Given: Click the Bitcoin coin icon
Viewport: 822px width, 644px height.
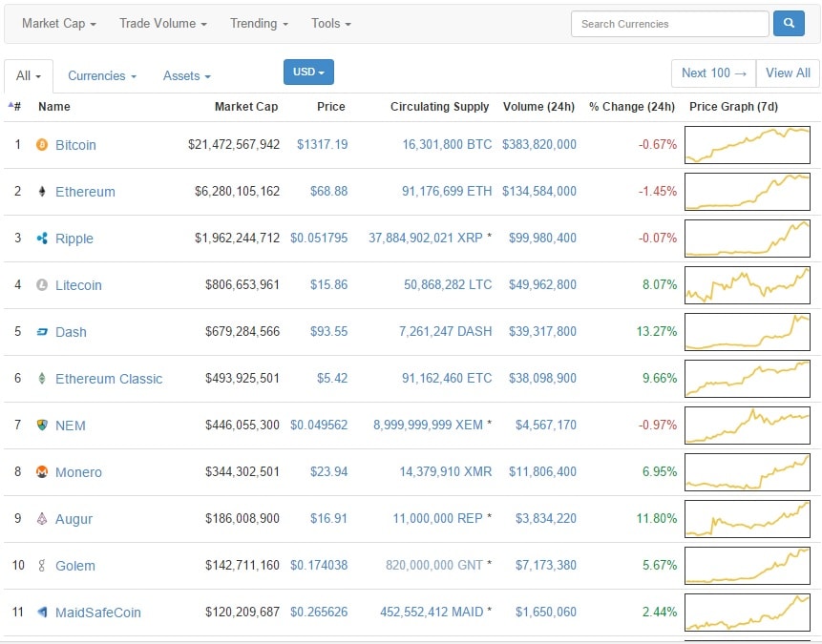Looking at the screenshot, I should (41, 145).
